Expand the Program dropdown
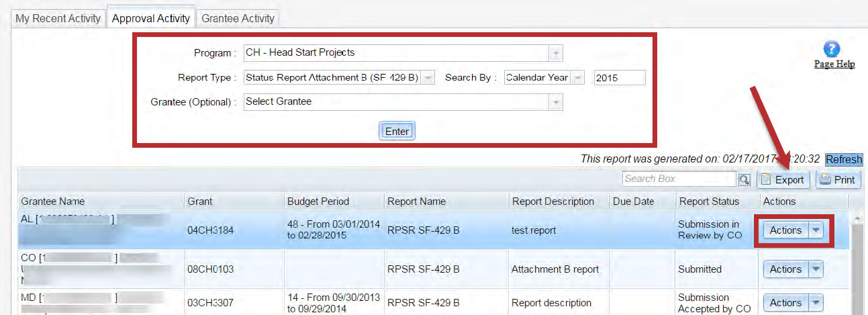 [x=556, y=52]
